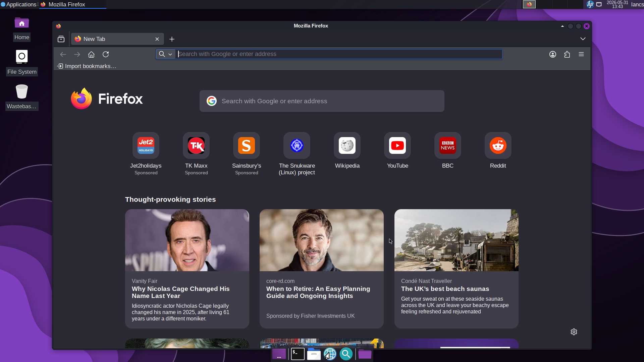
Task: Open the purple folder dock icon
Action: coord(365,354)
